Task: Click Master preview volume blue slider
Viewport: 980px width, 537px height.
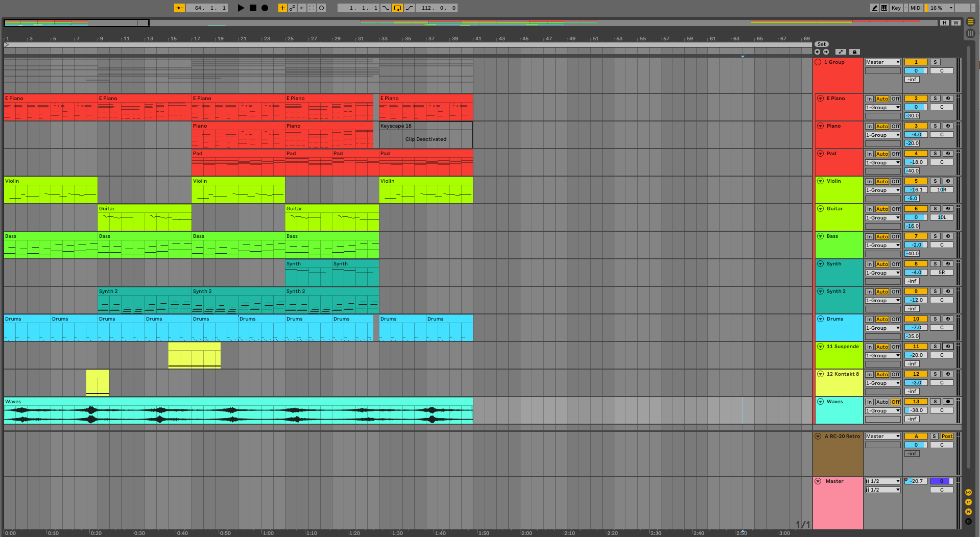Action: (x=941, y=481)
